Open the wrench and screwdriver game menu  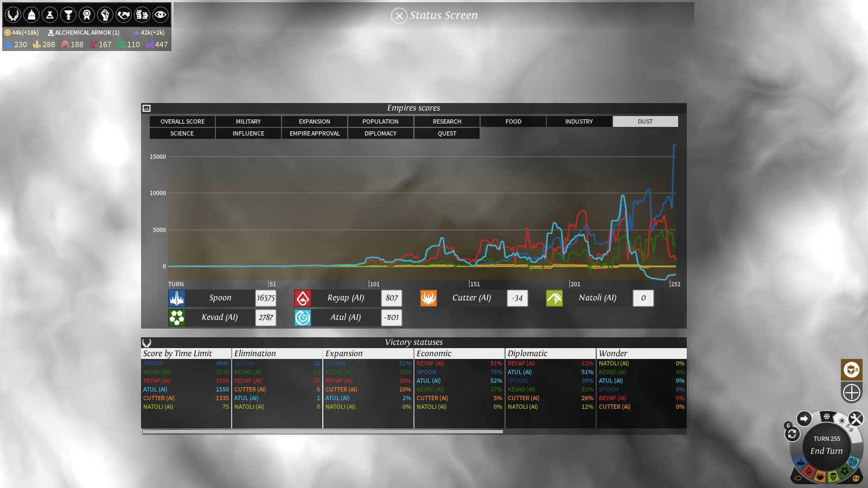856,419
